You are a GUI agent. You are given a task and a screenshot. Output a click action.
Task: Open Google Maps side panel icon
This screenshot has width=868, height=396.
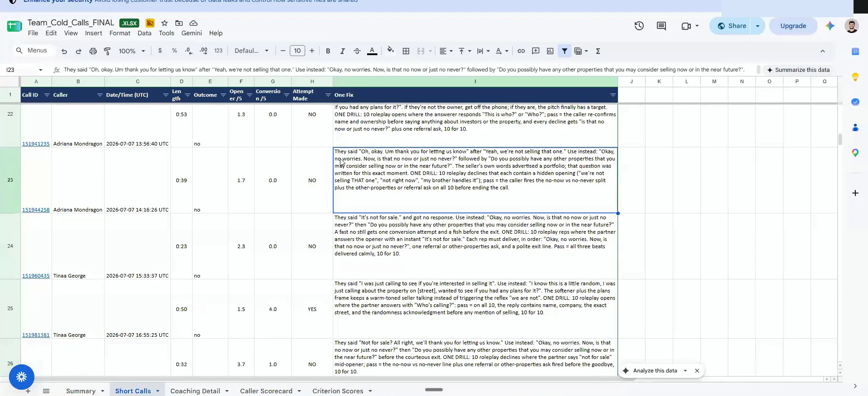(855, 153)
